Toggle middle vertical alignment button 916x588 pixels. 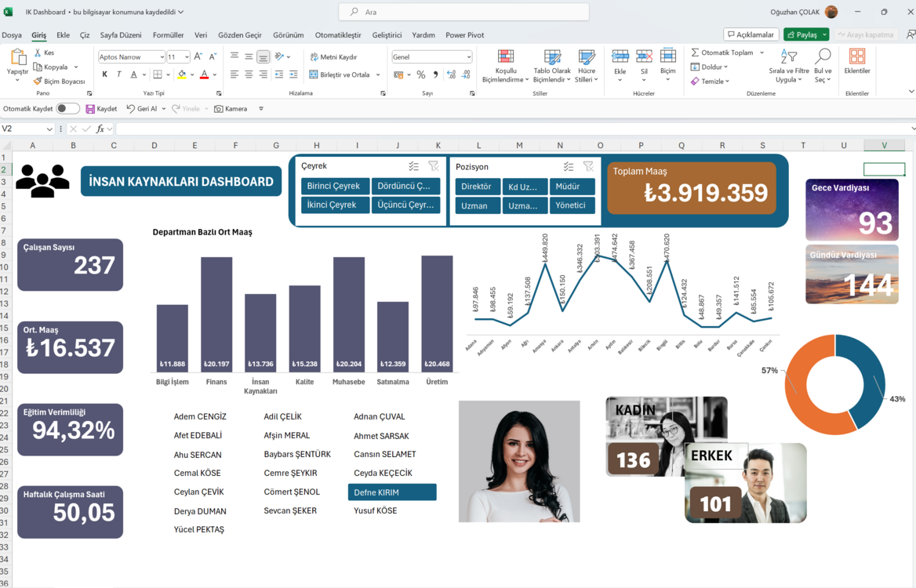click(249, 56)
